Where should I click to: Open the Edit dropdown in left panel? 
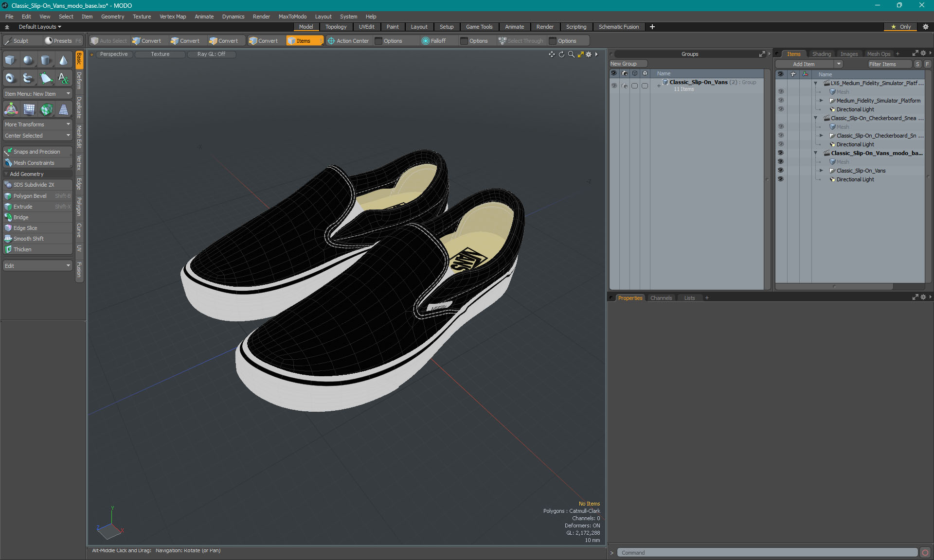(38, 266)
